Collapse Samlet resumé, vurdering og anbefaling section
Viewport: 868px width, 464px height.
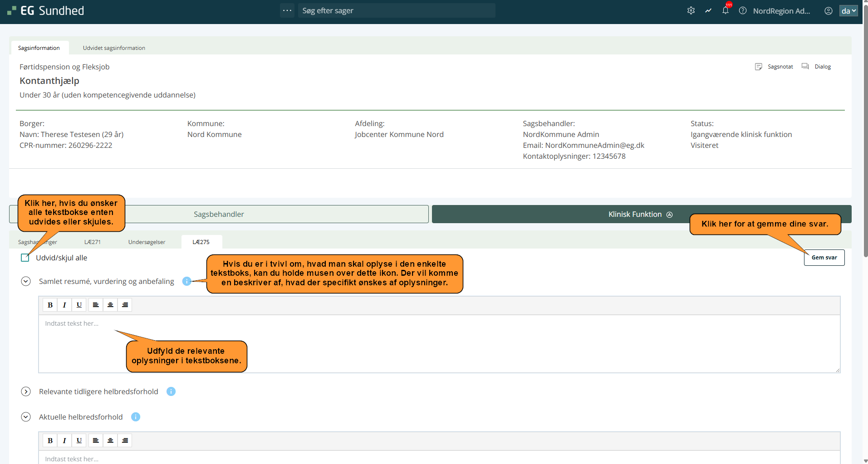(26, 281)
